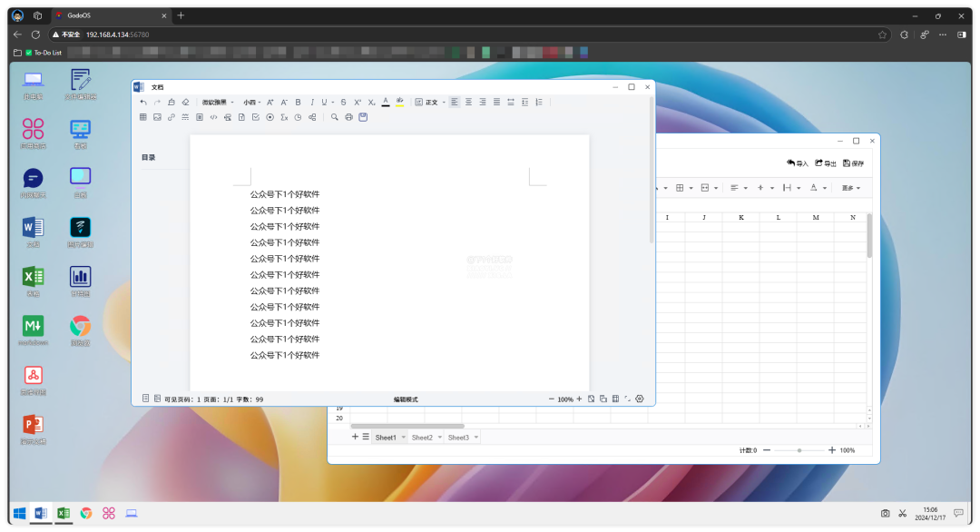Open the Chrome browser desktop icon

coord(80,326)
